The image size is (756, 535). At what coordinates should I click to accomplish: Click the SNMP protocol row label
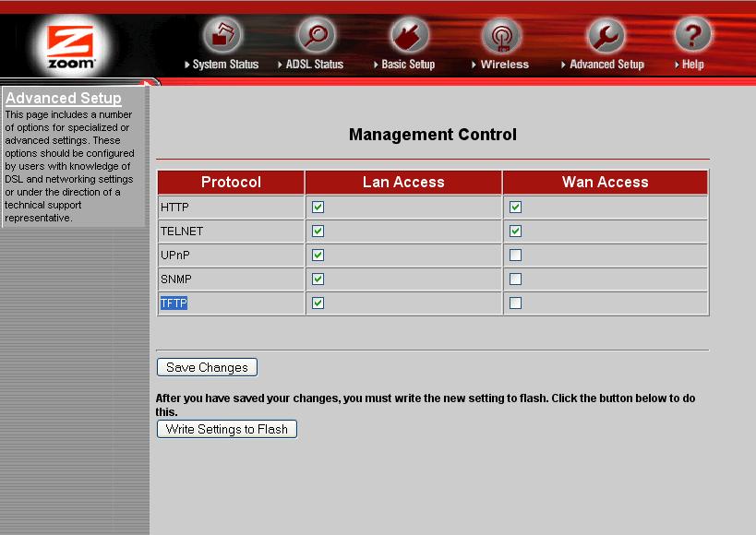pos(176,279)
